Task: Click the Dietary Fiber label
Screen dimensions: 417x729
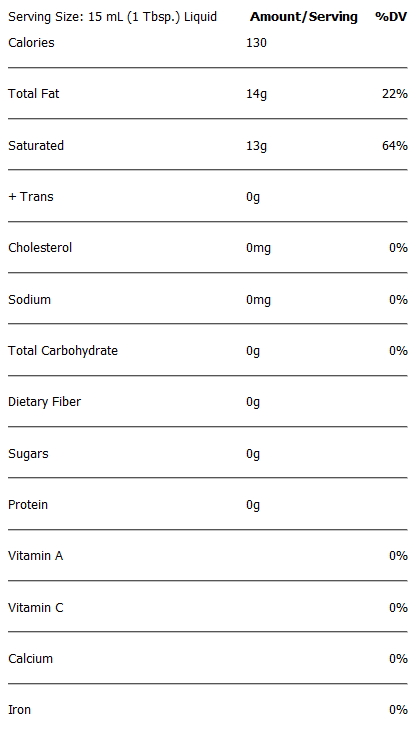Action: (44, 402)
